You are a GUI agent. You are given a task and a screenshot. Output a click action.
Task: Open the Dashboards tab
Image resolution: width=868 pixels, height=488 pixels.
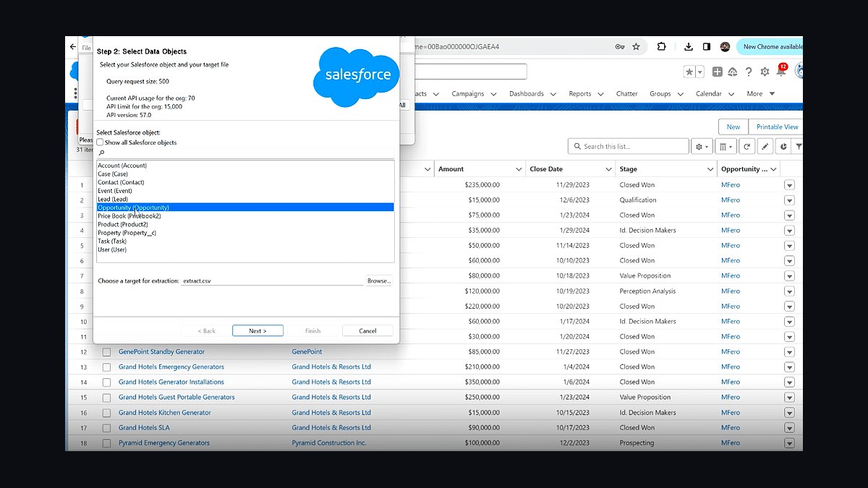click(x=527, y=94)
